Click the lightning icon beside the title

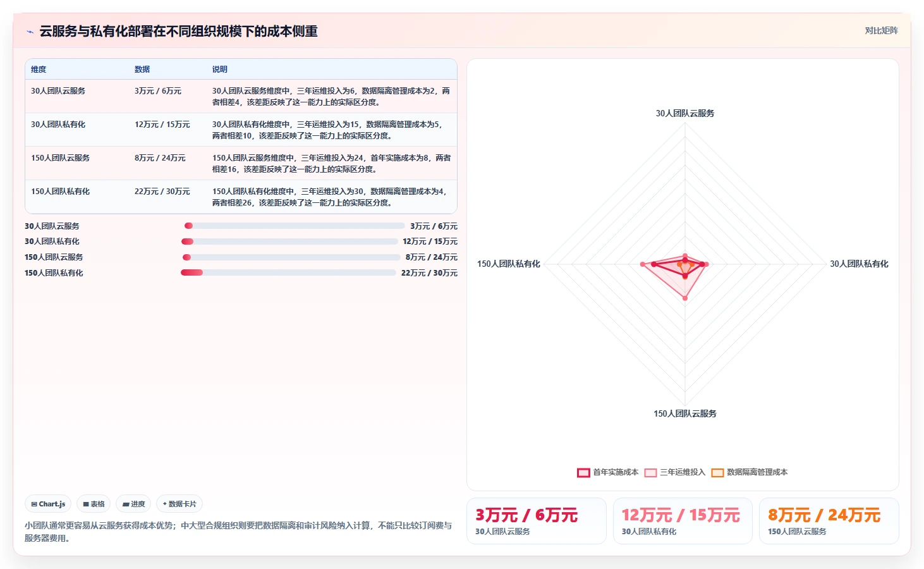pos(30,32)
